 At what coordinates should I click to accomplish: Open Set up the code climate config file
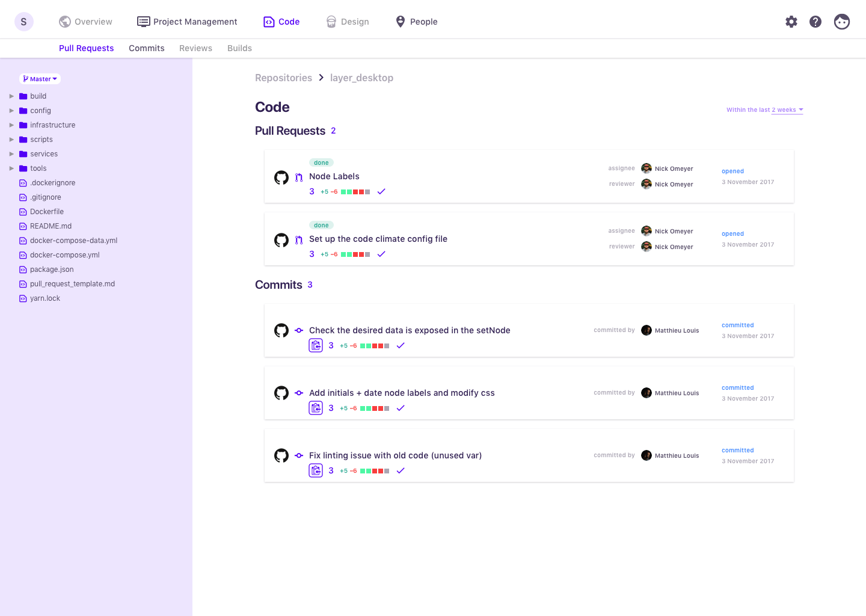coord(378,239)
